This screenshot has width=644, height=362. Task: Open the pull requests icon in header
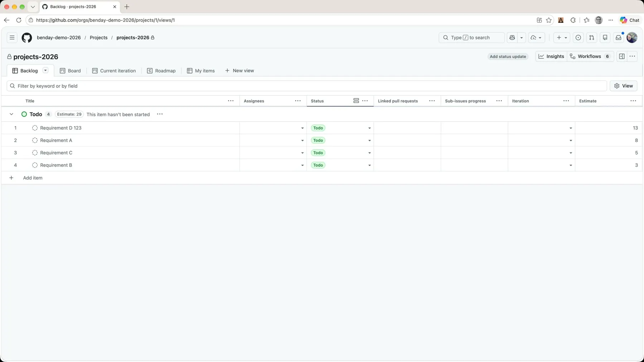(591, 38)
